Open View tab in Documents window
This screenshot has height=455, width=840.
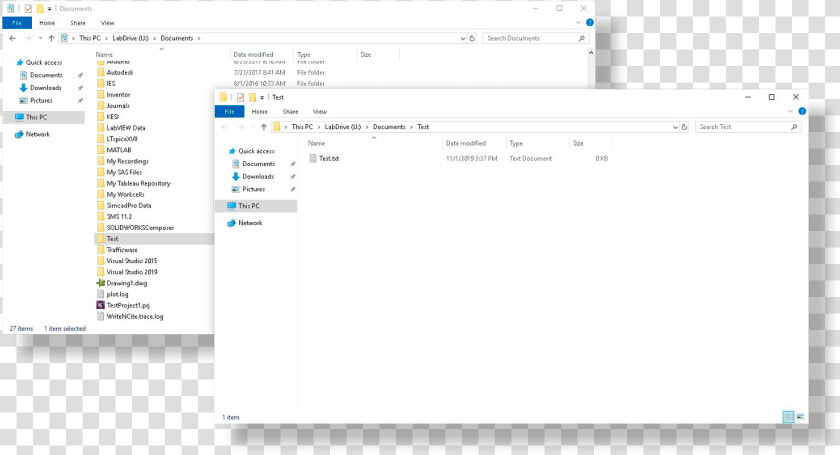(x=108, y=23)
